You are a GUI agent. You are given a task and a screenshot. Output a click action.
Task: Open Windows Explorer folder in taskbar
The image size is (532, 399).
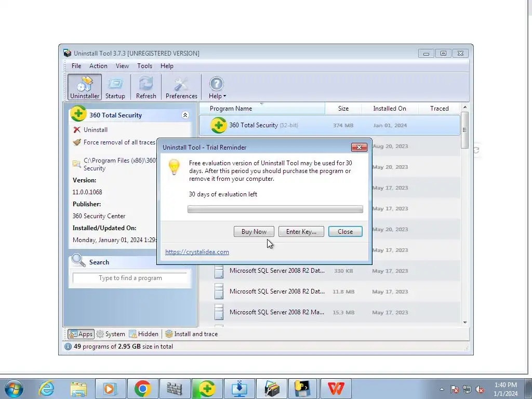tap(78, 389)
